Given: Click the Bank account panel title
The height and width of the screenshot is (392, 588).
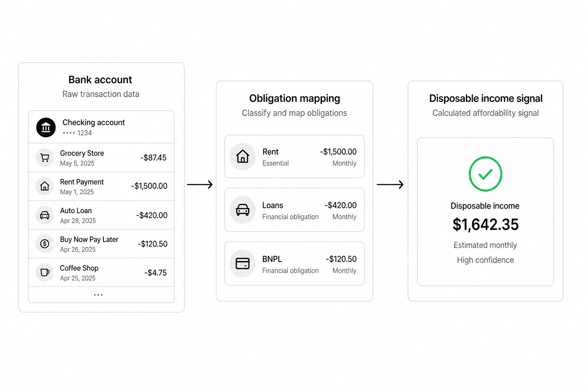Looking at the screenshot, I should coord(100,80).
